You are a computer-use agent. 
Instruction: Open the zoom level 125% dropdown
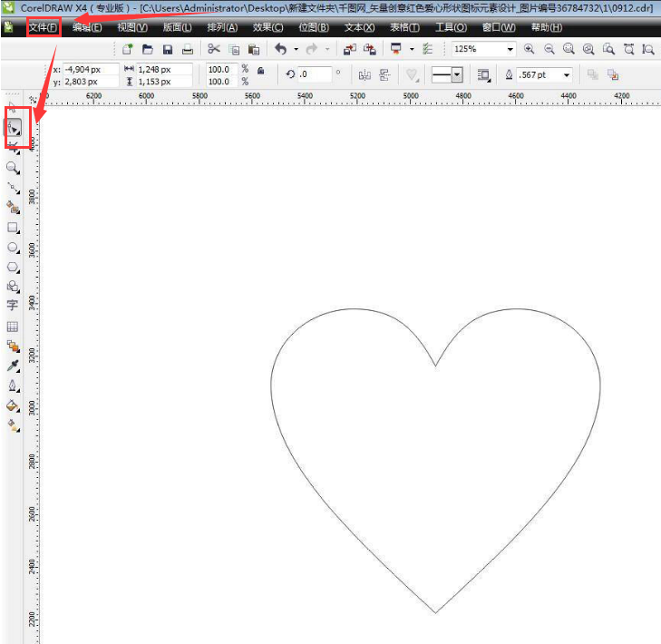(x=510, y=49)
